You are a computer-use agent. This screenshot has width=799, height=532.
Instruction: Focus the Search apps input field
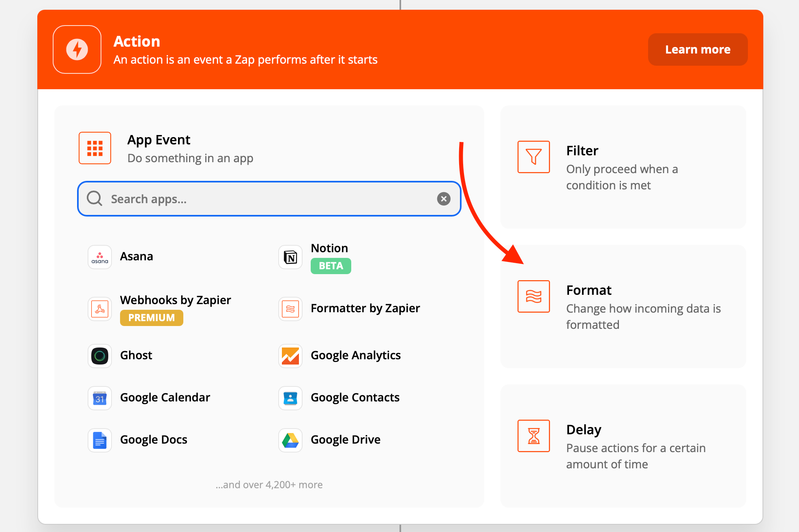(269, 199)
